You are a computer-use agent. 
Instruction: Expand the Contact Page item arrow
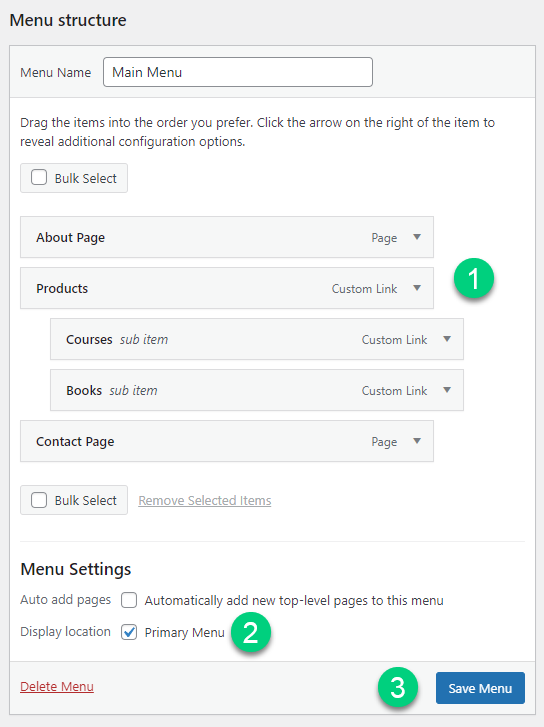(x=417, y=441)
